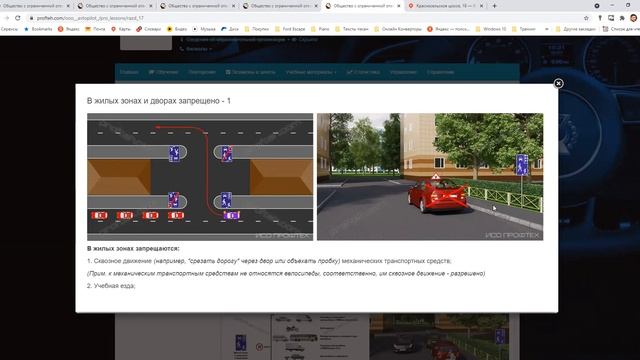
Task: Expand the Учебные материалы menu dropdown
Action: click(x=311, y=72)
